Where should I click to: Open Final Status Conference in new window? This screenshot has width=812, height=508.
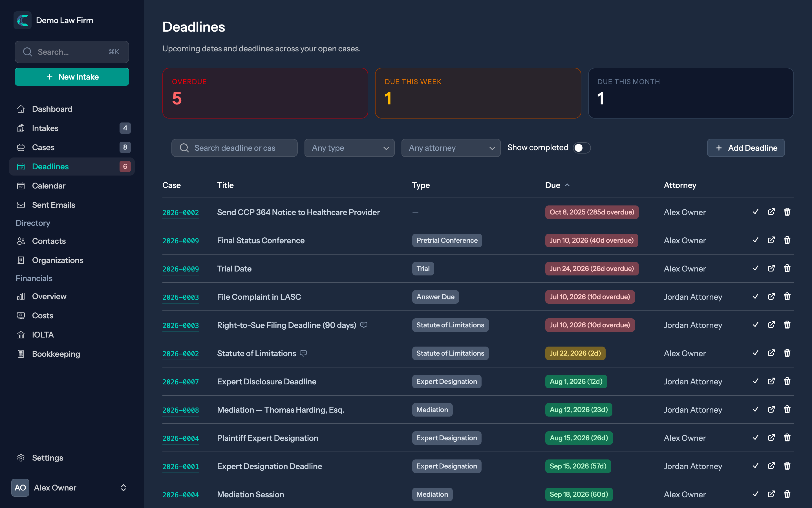771,240
